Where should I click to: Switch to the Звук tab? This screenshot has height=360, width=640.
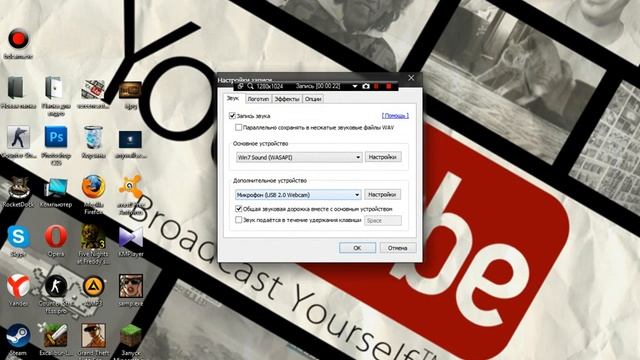(x=233, y=98)
